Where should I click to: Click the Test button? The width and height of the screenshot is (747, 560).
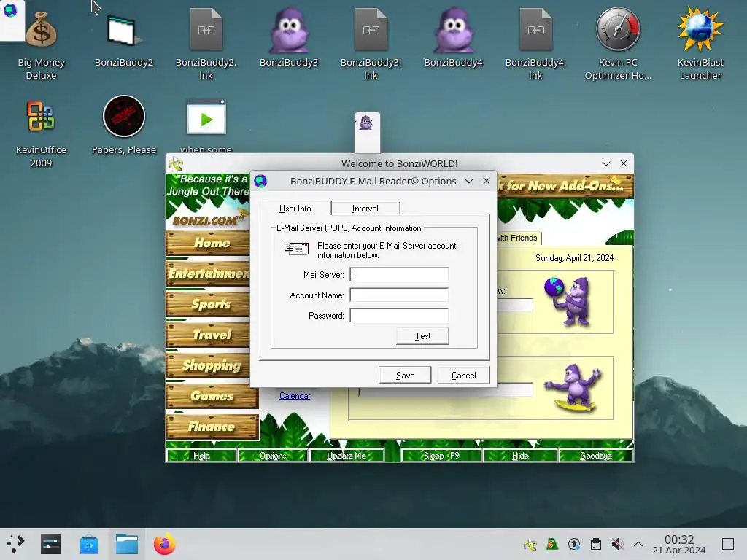422,335
